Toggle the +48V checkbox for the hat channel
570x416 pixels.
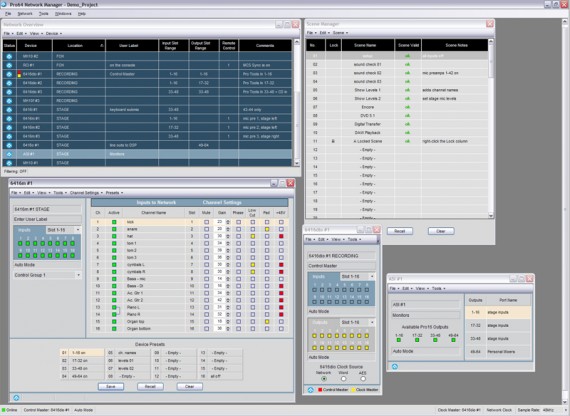281,236
